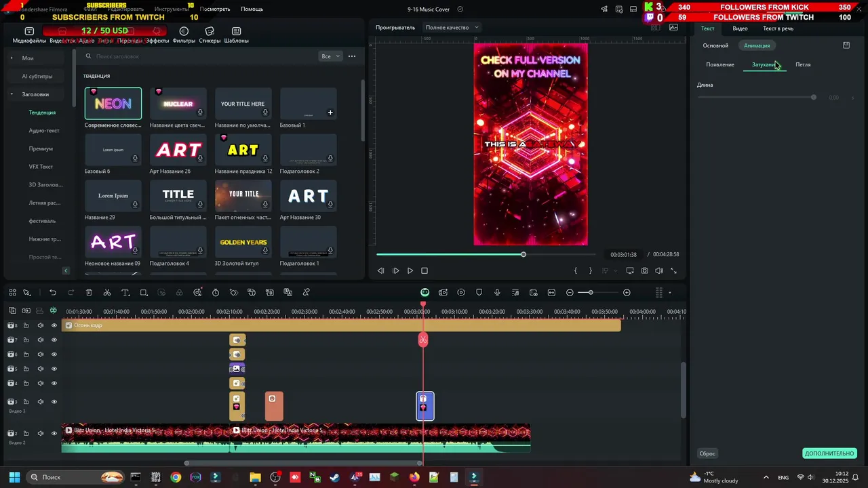Open the Помощь menu

252,9
